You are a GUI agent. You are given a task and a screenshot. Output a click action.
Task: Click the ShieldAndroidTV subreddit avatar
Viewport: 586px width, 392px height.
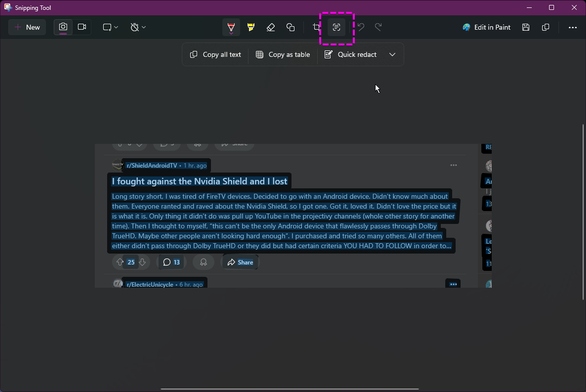click(x=117, y=165)
